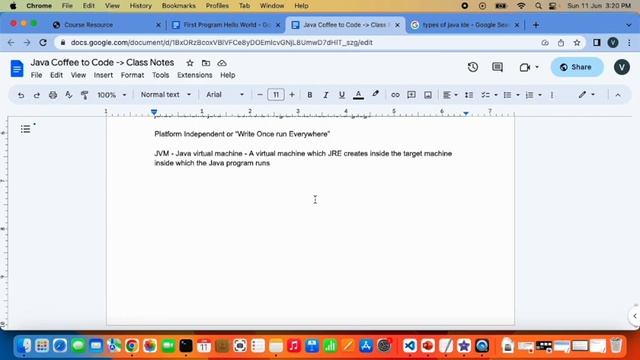Open the numbered list dropdown
The height and width of the screenshot is (360, 640).
pos(533,95)
